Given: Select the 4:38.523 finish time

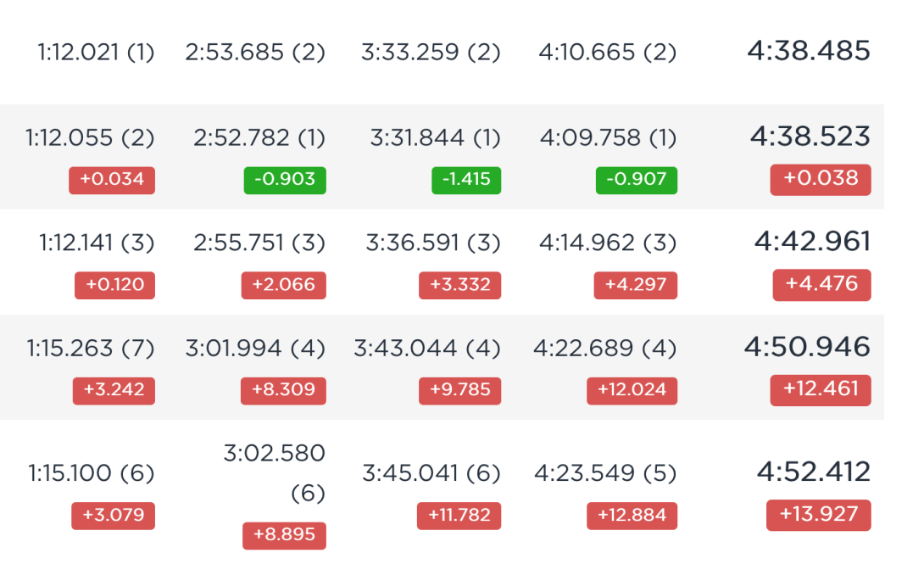Looking at the screenshot, I should tap(810, 137).
